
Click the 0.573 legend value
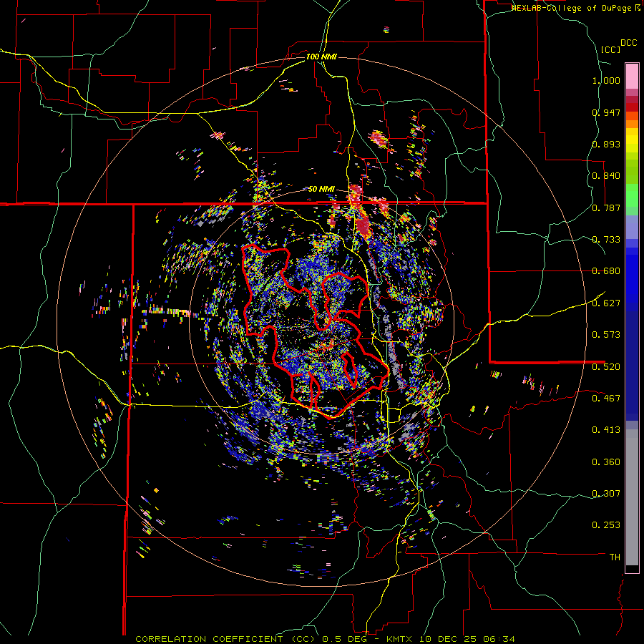pos(606,335)
